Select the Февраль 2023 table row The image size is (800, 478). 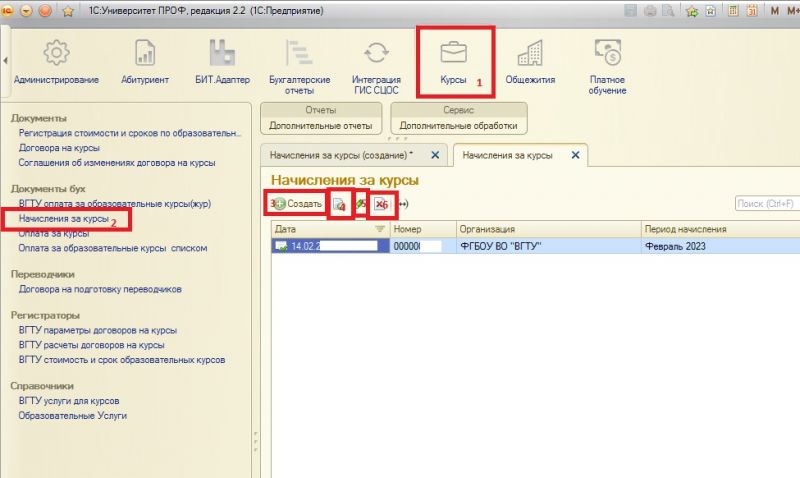(x=685, y=246)
